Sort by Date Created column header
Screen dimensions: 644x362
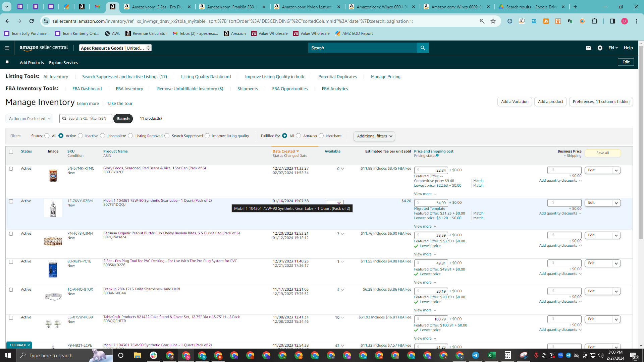[285, 152]
